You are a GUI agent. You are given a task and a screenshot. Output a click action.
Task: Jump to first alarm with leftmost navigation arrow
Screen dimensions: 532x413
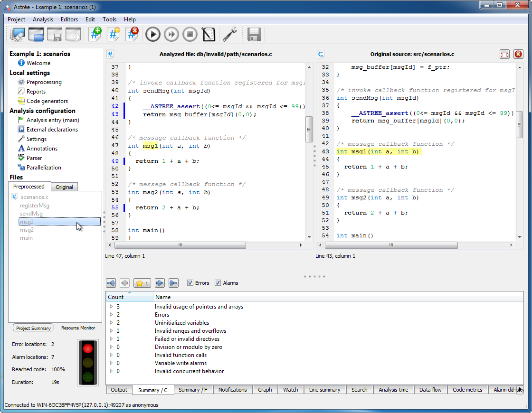[111, 283]
